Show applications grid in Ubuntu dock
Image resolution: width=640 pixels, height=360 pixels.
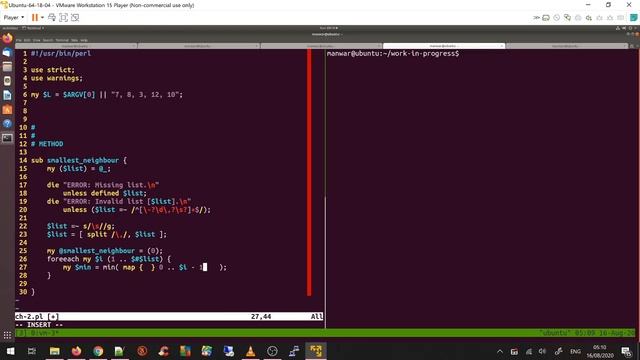click(7, 335)
